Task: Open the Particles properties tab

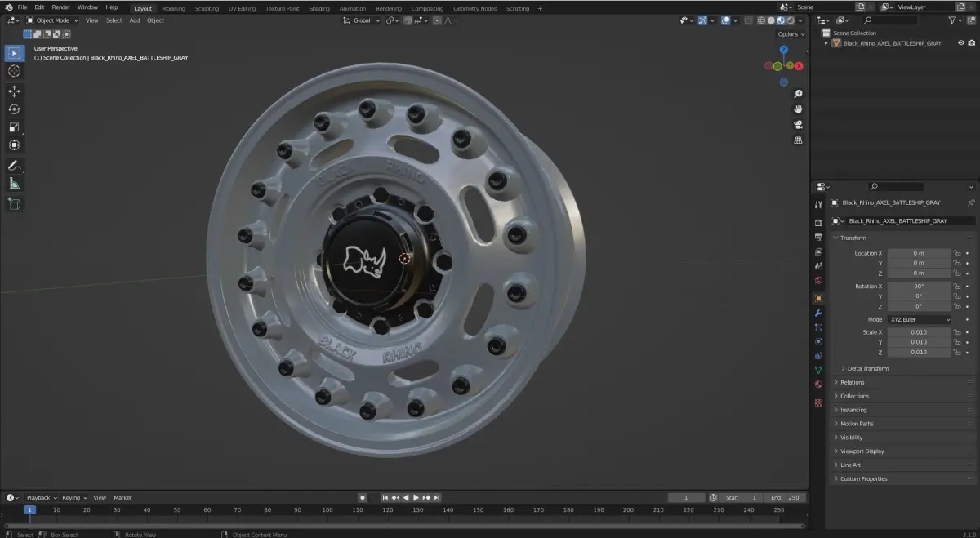Action: point(818,327)
